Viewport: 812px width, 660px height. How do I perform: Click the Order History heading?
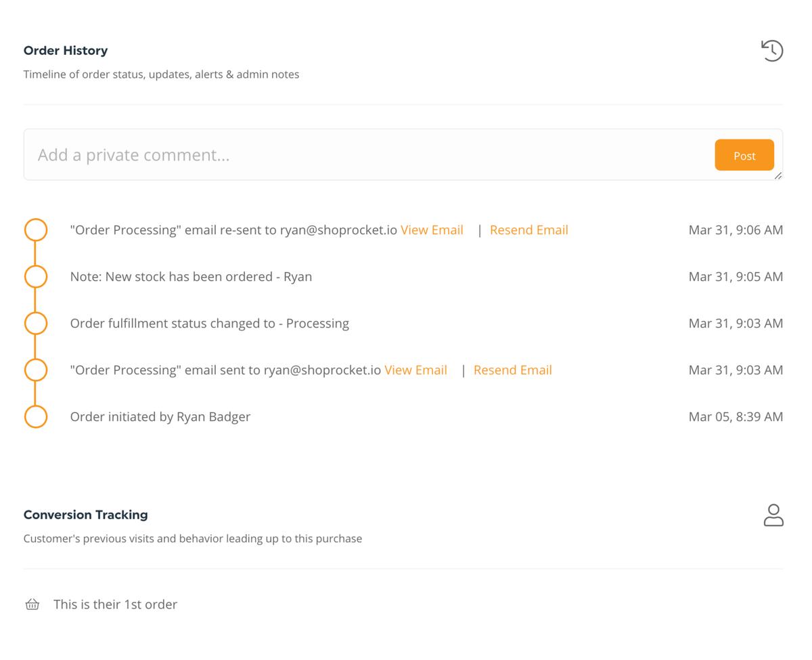pyautogui.click(x=66, y=51)
